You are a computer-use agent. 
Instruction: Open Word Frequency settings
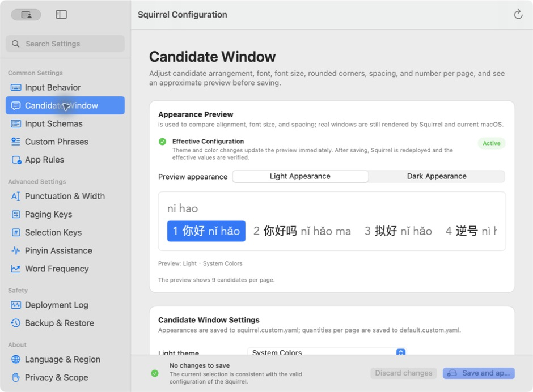click(65, 269)
